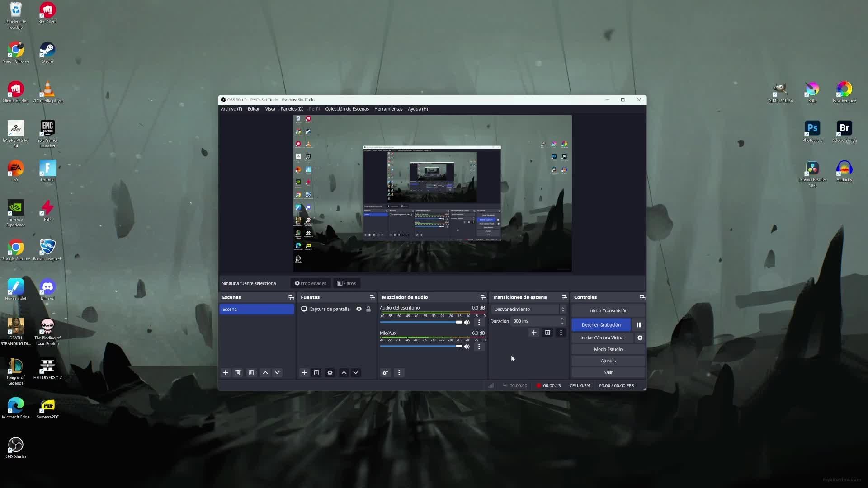This screenshot has width=868, height=488.
Task: Add a new scene transition
Action: (x=533, y=333)
